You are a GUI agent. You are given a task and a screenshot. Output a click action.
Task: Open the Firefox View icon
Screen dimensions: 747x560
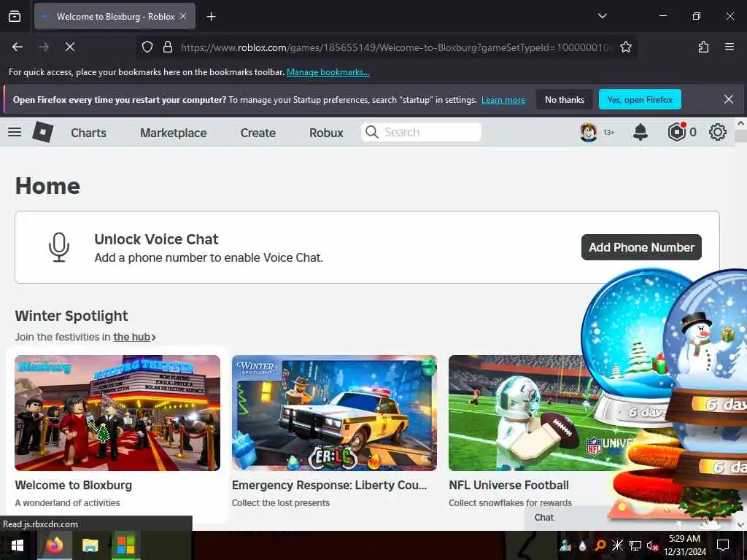(x=15, y=16)
